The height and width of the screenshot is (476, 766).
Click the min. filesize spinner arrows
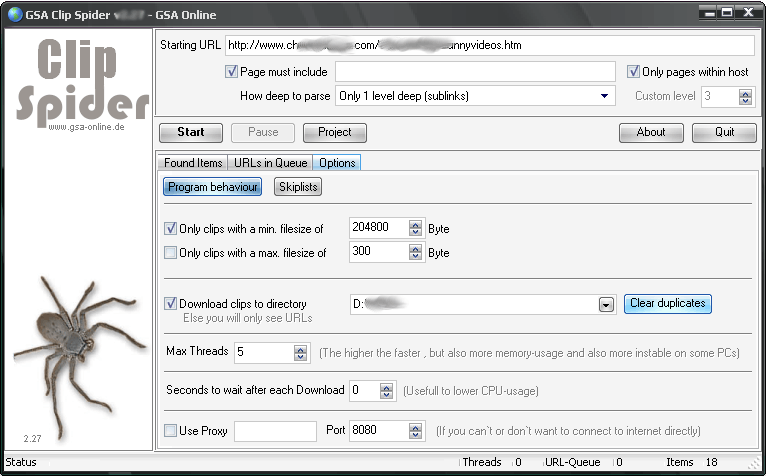[x=415, y=228]
